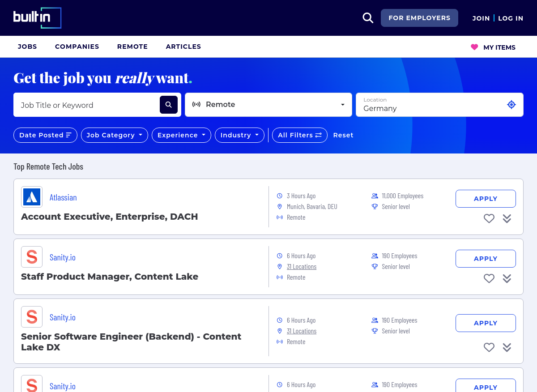Apply to Staff Product Manager, Content Lake
Screen dimensions: 537x392
(486, 259)
